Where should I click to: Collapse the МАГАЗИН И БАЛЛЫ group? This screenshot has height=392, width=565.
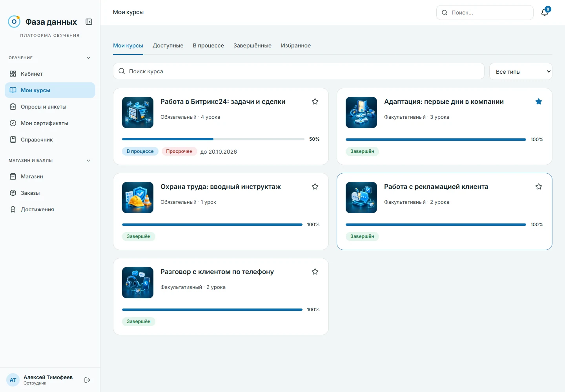click(88, 160)
